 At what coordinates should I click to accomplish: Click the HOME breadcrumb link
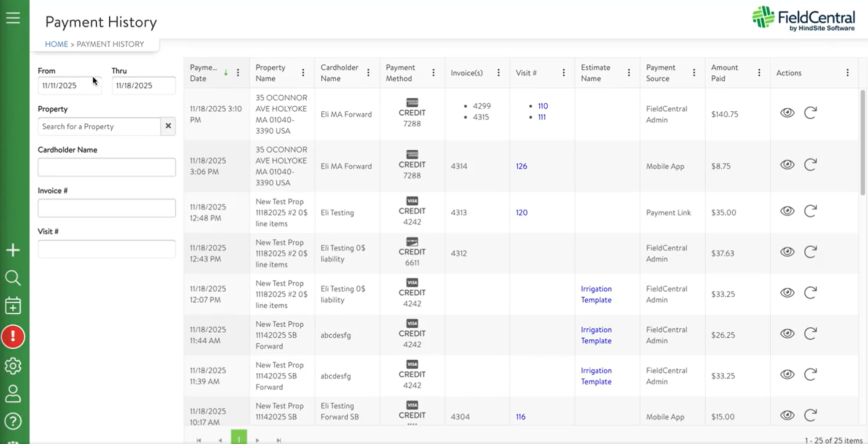point(56,44)
